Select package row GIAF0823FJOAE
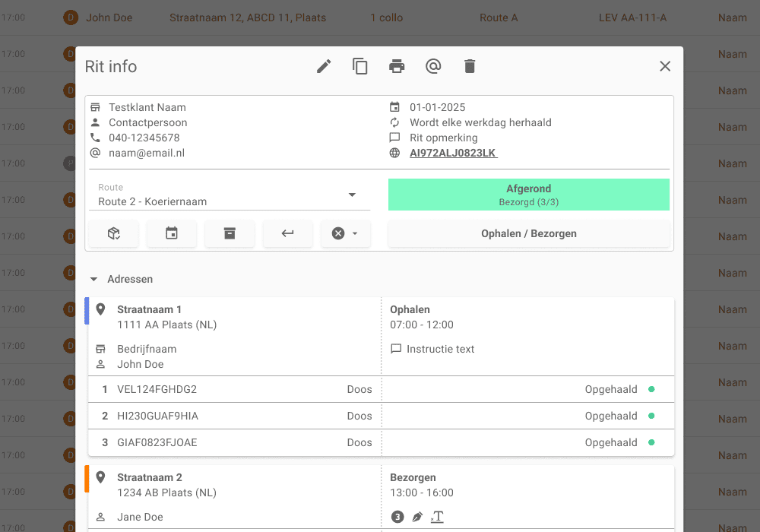Screen dimensions: 760x532 tap(381, 442)
